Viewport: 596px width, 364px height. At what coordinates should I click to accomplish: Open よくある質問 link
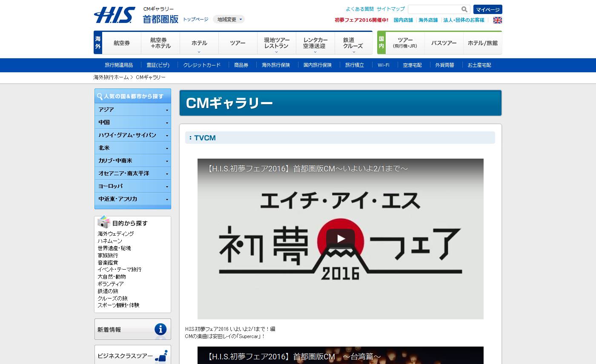360,9
